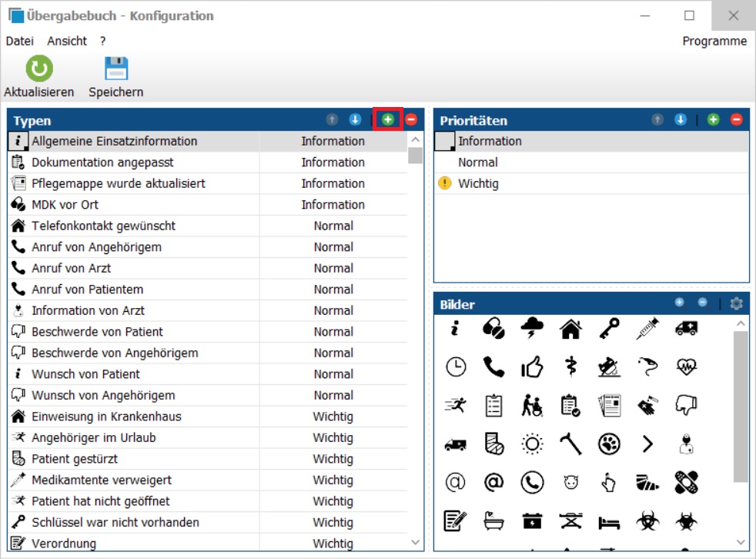
Task: Add a new priority in Prioritäten panel
Action: click(x=714, y=119)
